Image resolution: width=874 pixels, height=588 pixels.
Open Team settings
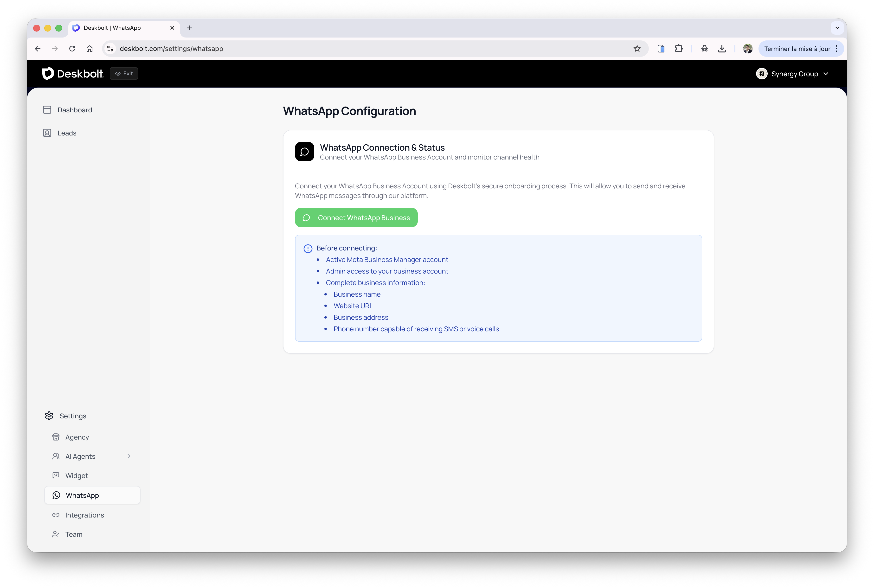click(74, 534)
